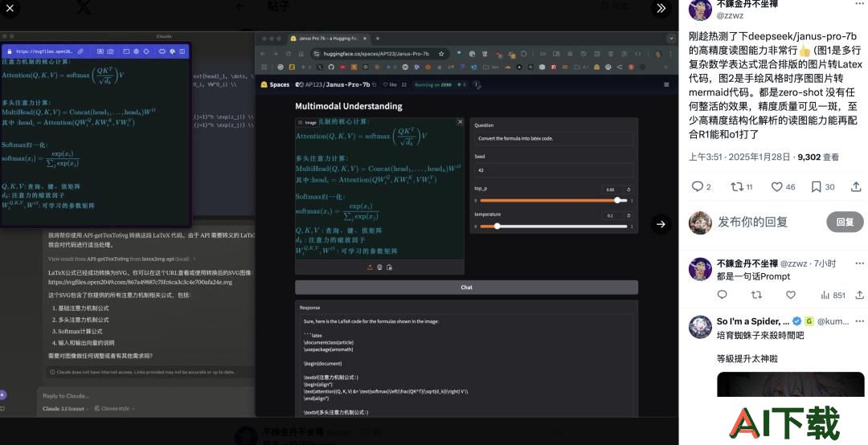Open the So I'm a Spider profile avatar
This screenshot has height=445, width=868.
point(700,327)
